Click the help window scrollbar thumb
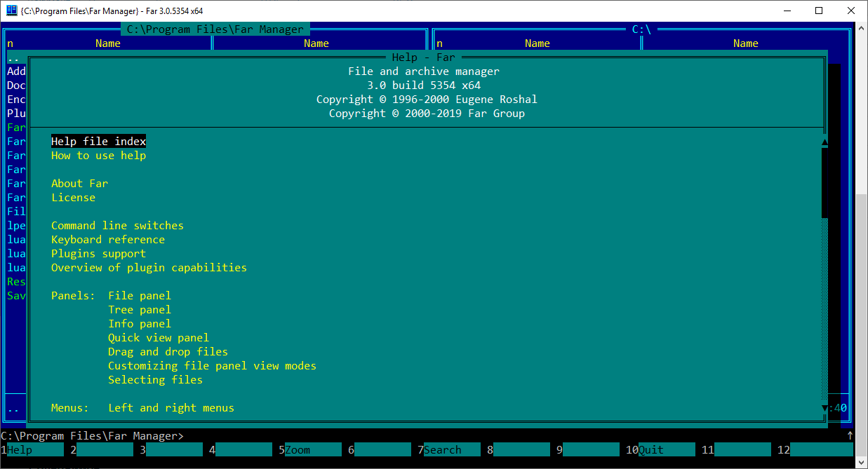Viewport: 868px width, 469px height. pos(824,183)
